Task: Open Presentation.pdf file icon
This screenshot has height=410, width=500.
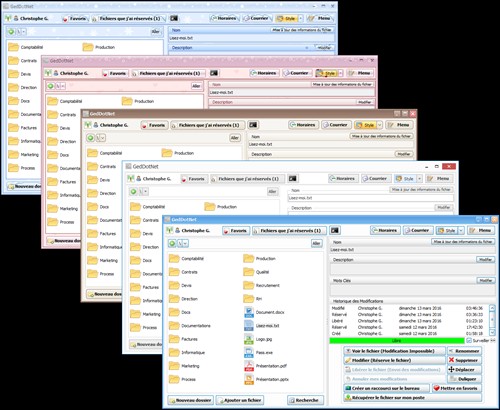Action: pos(249,366)
